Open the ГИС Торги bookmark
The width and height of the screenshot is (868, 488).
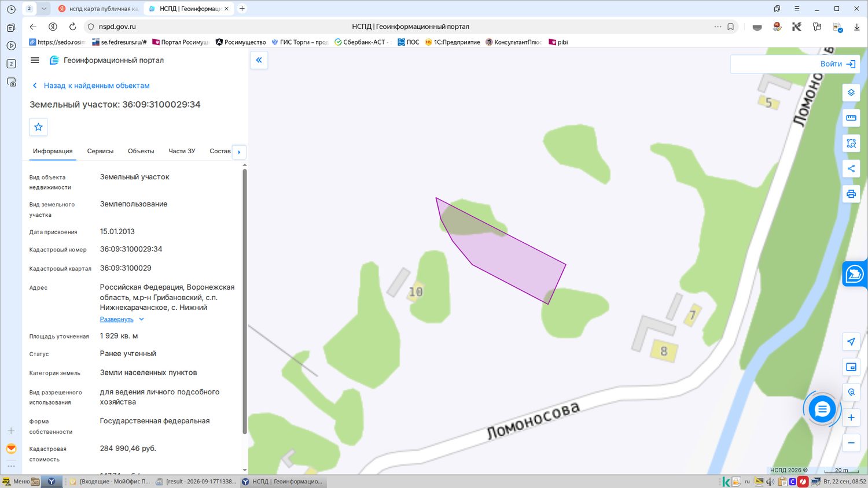click(299, 42)
